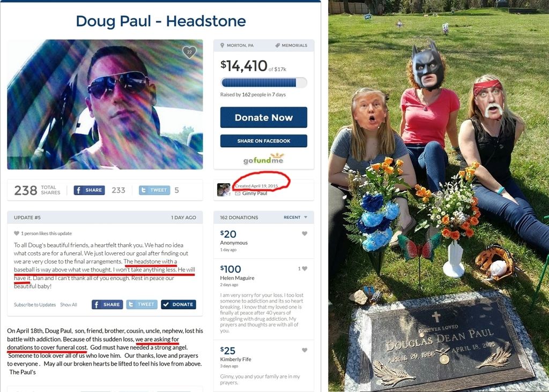549x392 pixels.
Task: Click the fundraising progress bar
Action: coord(264,82)
